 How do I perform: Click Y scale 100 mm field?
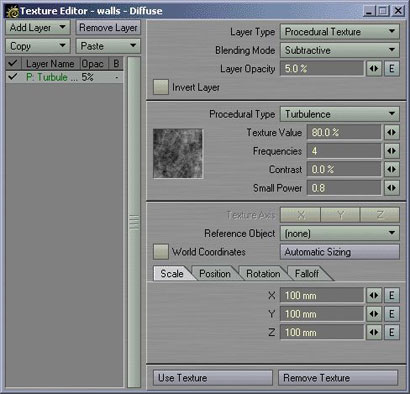322,314
